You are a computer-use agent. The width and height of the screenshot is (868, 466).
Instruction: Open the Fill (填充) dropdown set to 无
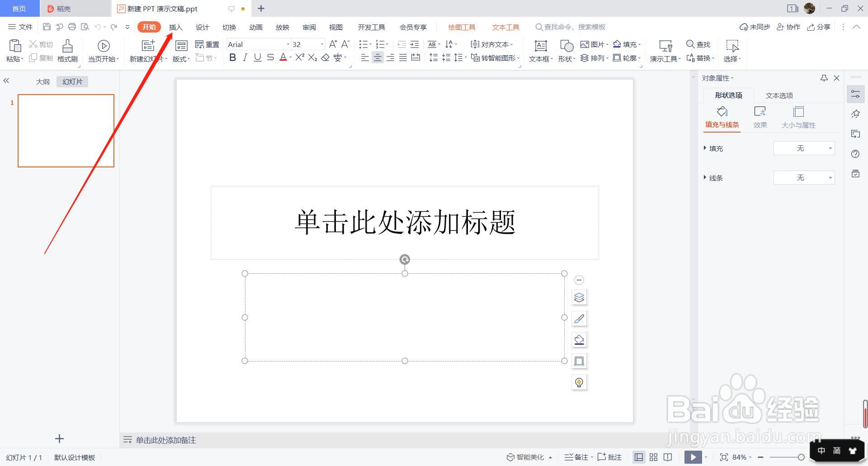click(x=804, y=148)
